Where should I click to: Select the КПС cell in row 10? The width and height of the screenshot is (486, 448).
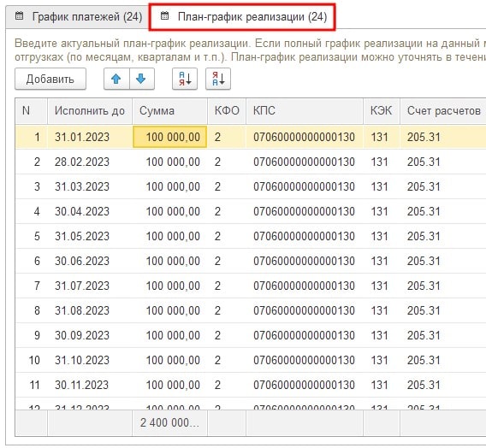click(305, 360)
